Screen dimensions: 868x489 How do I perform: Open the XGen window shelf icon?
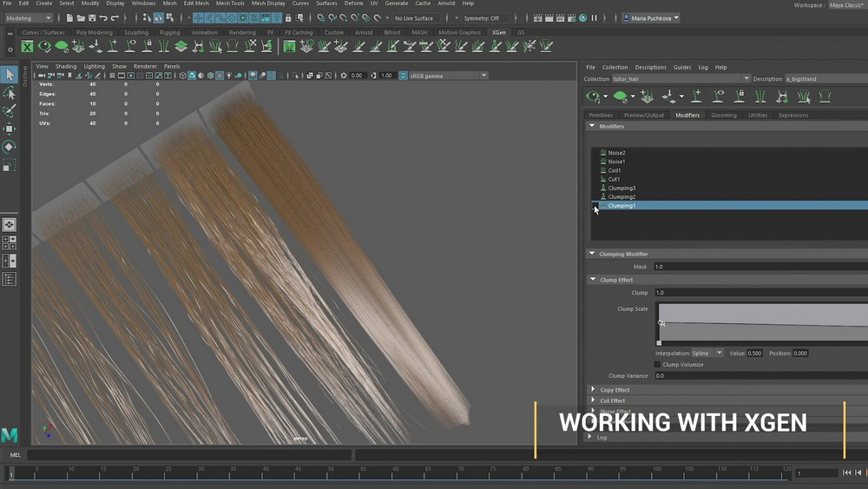(27, 47)
